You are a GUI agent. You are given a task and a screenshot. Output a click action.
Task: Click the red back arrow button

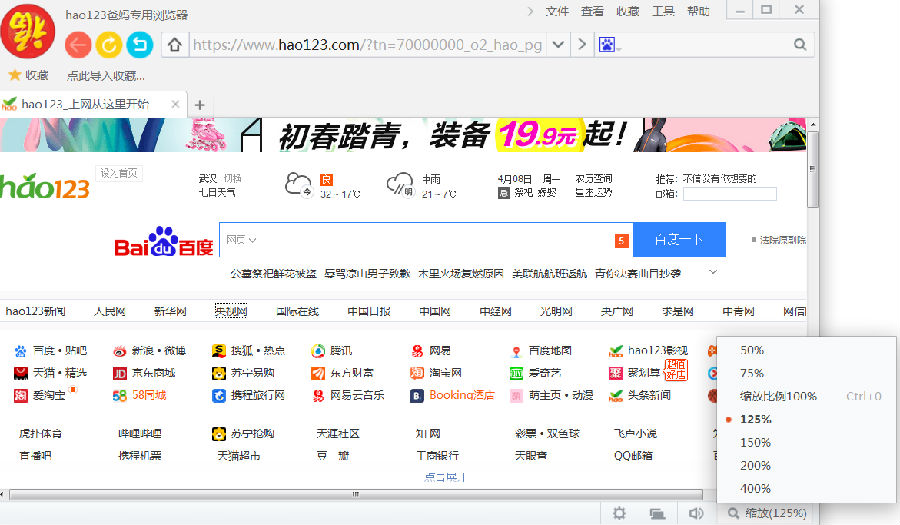78,45
